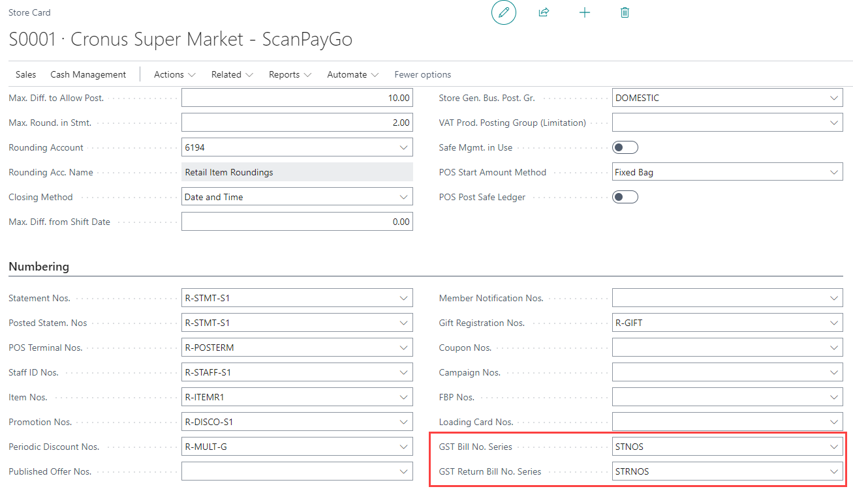The height and width of the screenshot is (504, 853).
Task: Expand the Actions menu
Action: (175, 74)
